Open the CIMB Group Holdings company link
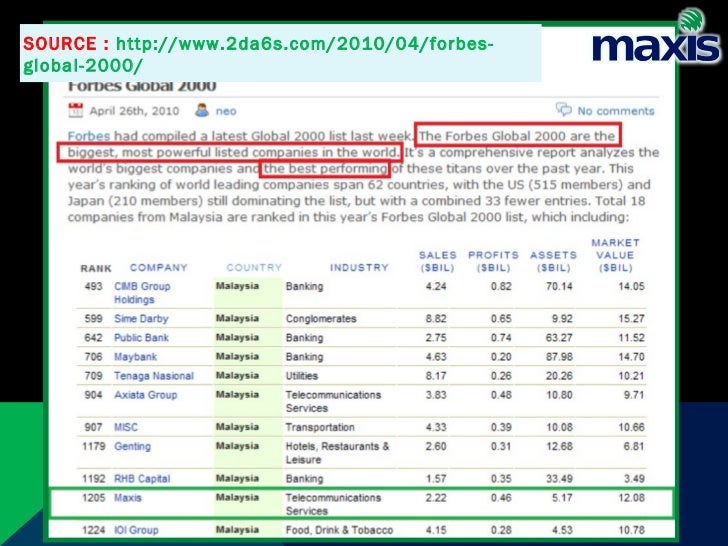Viewport: 728px width, 546px height. 142,293
